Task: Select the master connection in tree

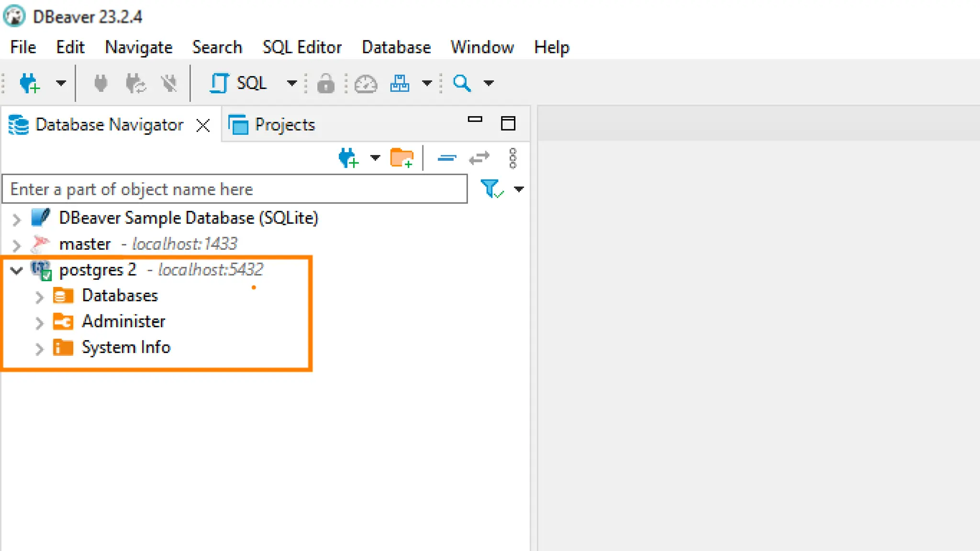Action: tap(148, 244)
